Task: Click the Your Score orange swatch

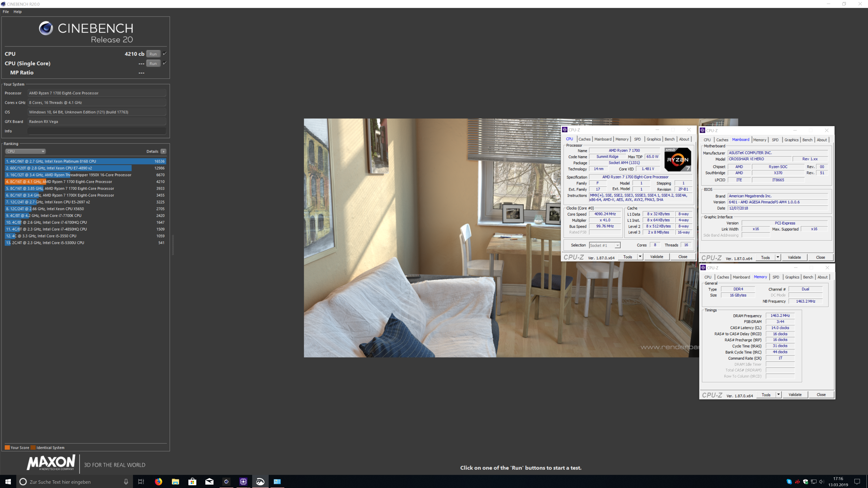Action: tap(7, 448)
